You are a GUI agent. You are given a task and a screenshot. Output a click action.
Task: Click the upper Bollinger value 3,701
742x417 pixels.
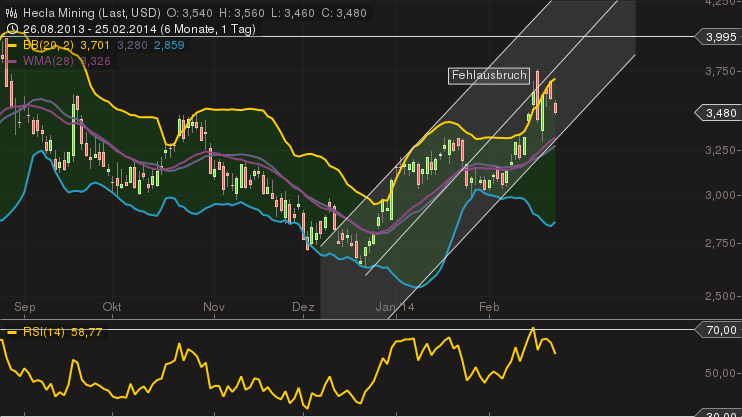[95, 45]
